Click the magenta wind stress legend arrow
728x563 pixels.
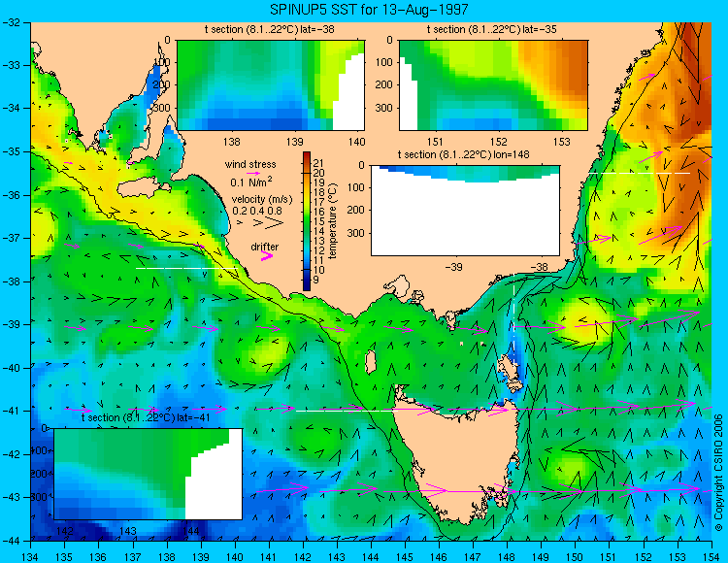[253, 173]
